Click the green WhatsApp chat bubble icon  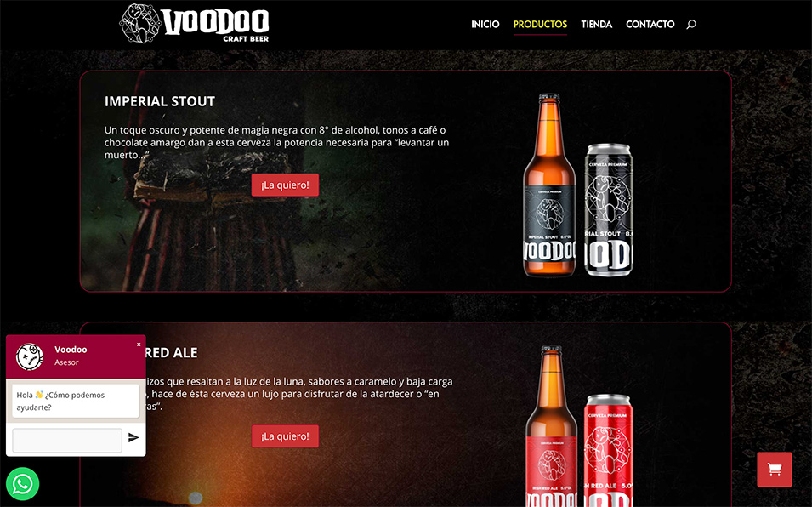(x=22, y=484)
